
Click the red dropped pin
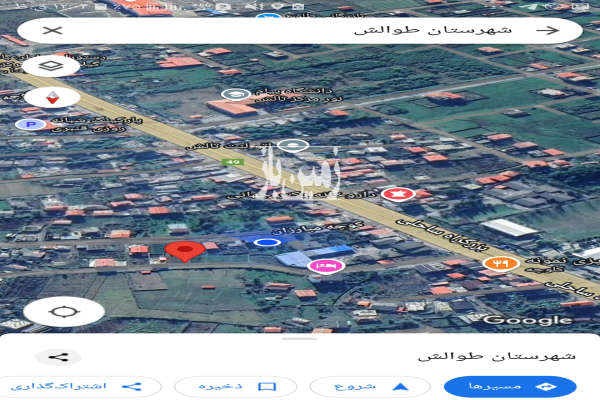[x=185, y=251]
